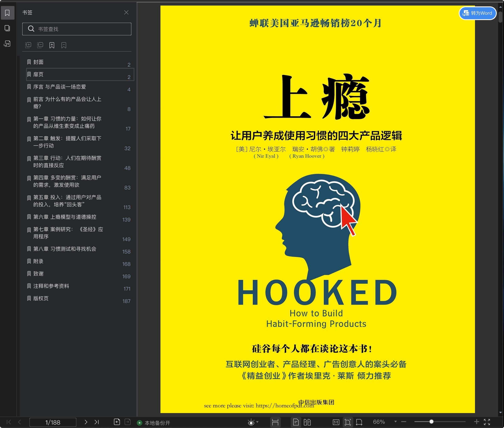The width and height of the screenshot is (504, 428).
Task: Zoom out with minus button
Action: [x=404, y=422]
